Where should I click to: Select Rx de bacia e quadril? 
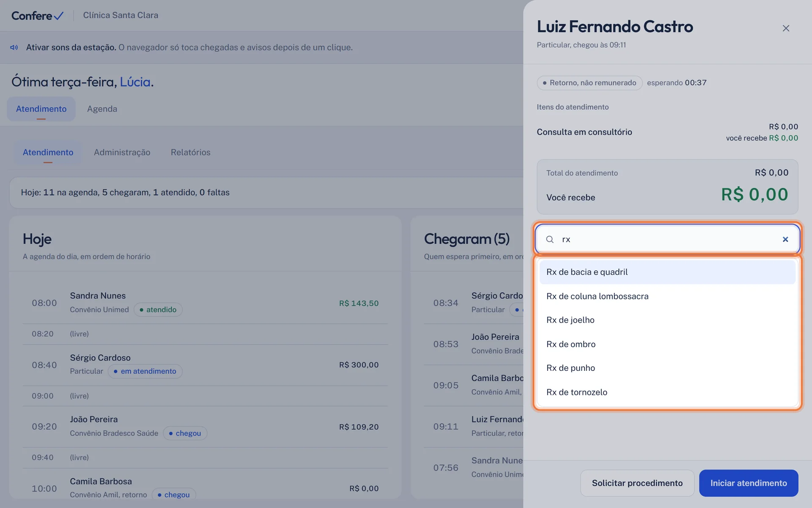[x=667, y=272]
